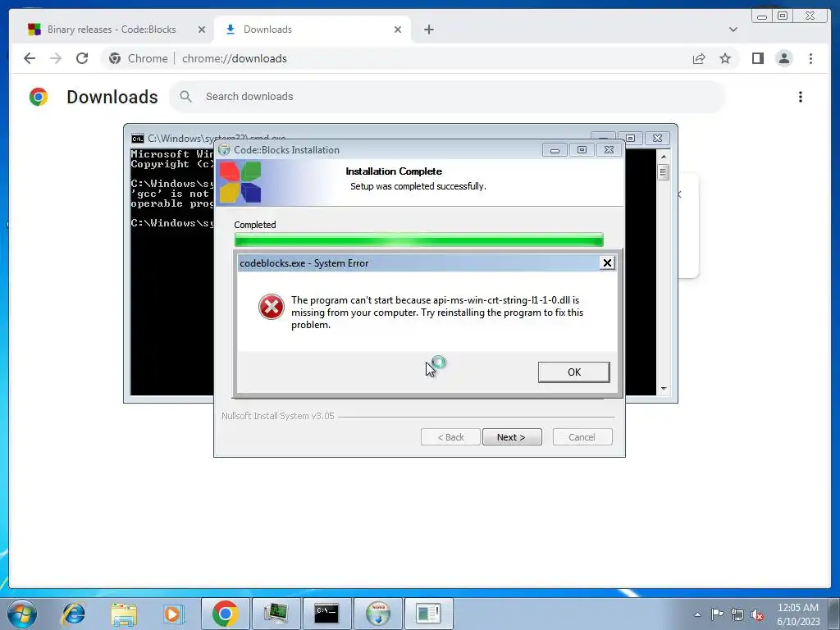Close the Downloads tab
840x630 pixels.
pyautogui.click(x=398, y=30)
